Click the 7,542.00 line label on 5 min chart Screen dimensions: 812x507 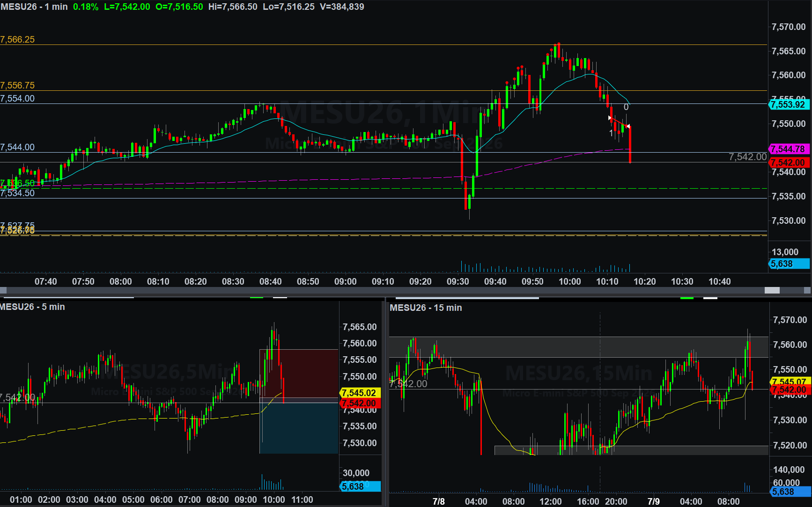click(x=18, y=397)
